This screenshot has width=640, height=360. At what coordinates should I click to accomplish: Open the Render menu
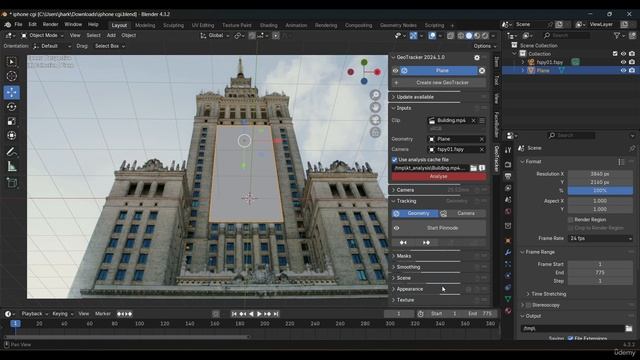(50, 24)
